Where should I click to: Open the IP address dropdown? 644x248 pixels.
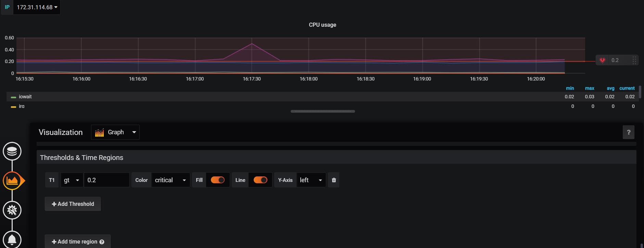tap(37, 7)
